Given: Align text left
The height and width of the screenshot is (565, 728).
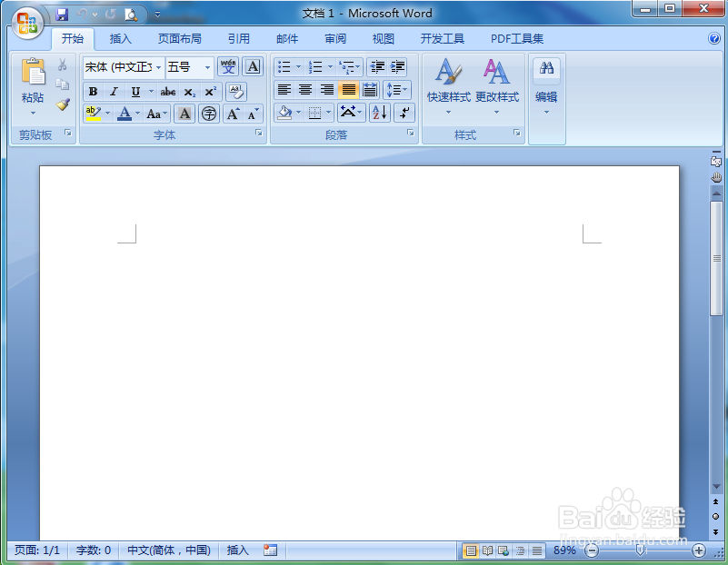Looking at the screenshot, I should pyautogui.click(x=284, y=90).
